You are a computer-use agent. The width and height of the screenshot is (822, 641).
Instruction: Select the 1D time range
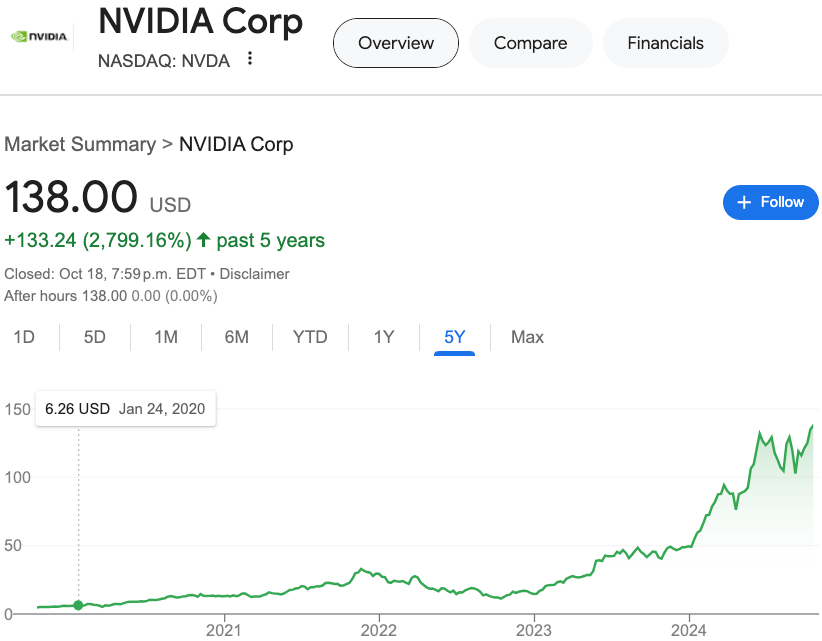point(24,337)
